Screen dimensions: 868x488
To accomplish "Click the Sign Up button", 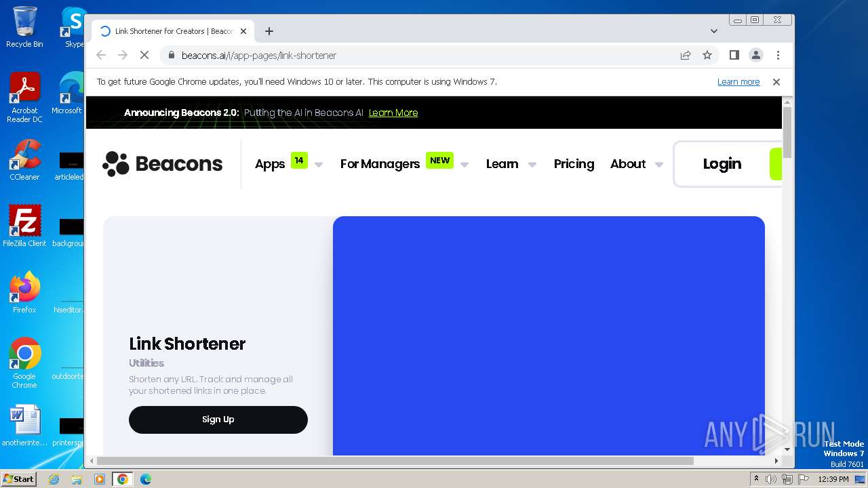I will tap(218, 420).
